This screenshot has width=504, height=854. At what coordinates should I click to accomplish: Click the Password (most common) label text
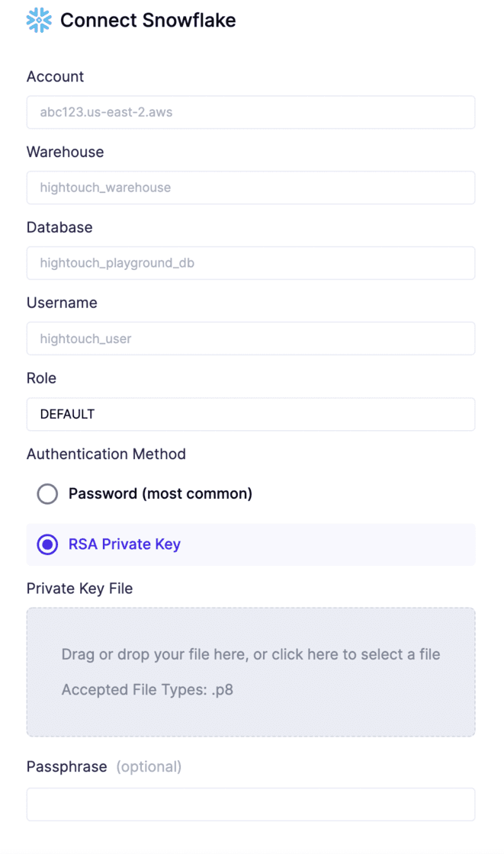pyautogui.click(x=160, y=493)
